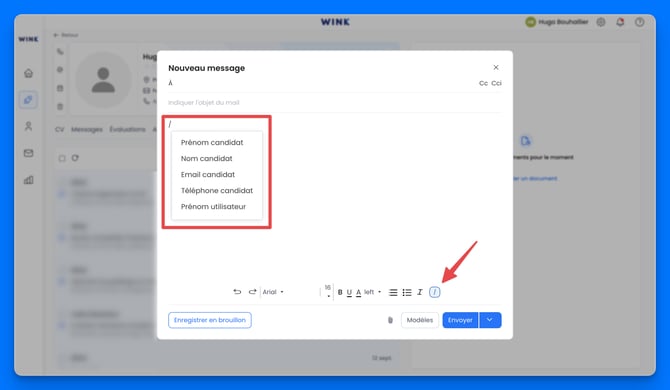Viewport: 670px width, 390px height.
Task: Insert a bulleted list
Action: tap(407, 292)
